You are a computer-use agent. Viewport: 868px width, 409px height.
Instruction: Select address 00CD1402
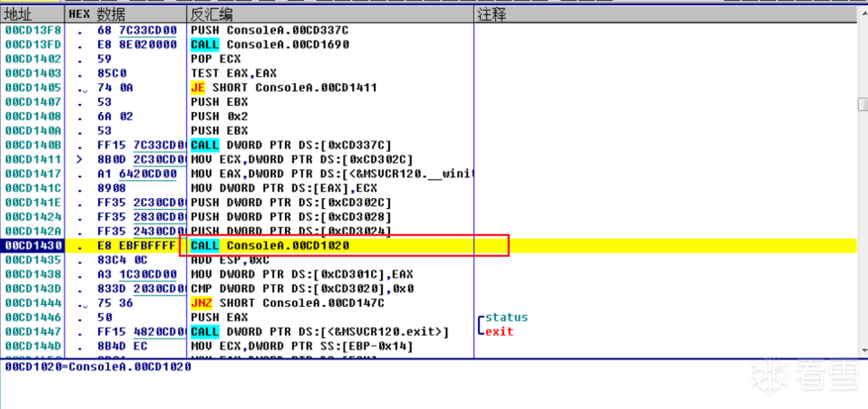33,59
